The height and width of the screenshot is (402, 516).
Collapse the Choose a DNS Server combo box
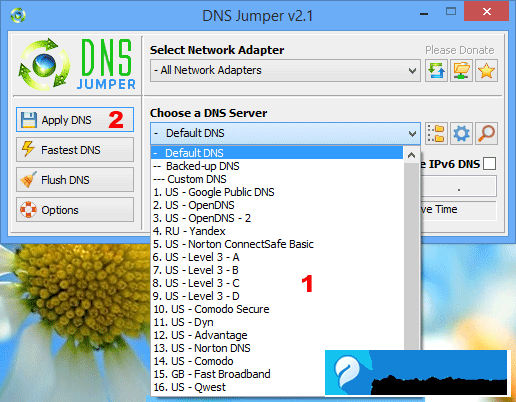tap(285, 133)
